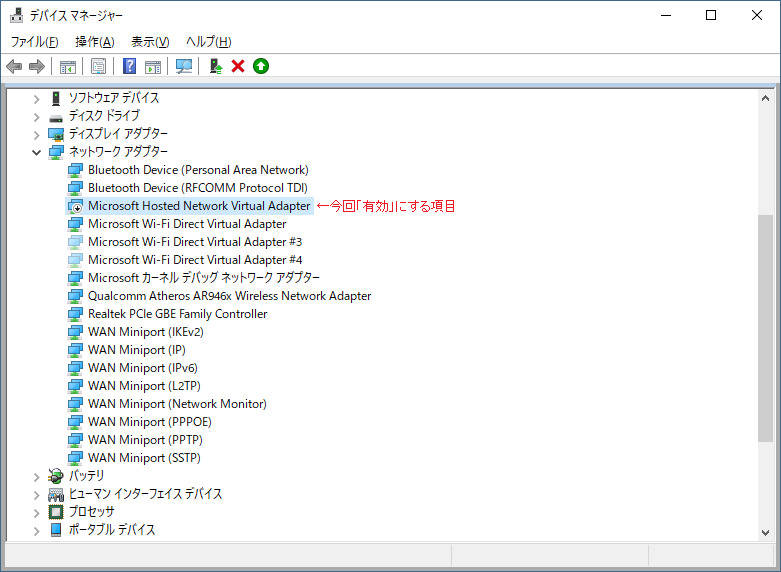
Task: Click the Realtek PCIe GBE adapter icon
Action: 75,314
